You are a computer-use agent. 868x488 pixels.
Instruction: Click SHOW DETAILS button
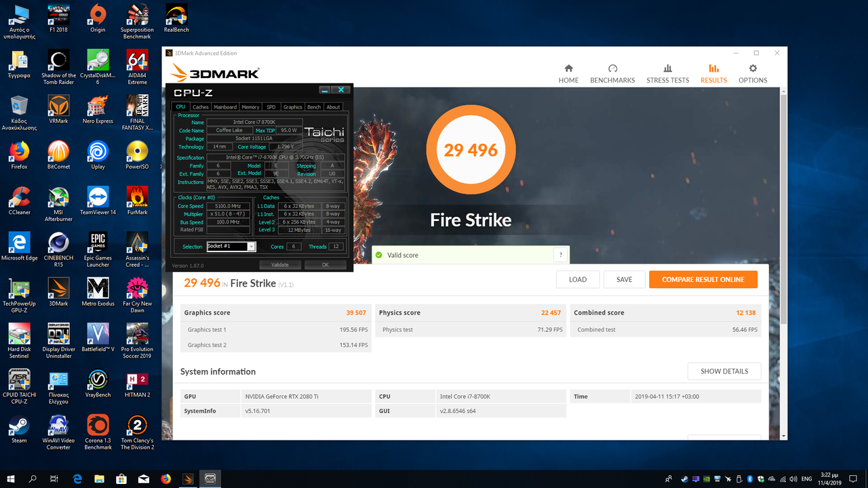coord(724,371)
